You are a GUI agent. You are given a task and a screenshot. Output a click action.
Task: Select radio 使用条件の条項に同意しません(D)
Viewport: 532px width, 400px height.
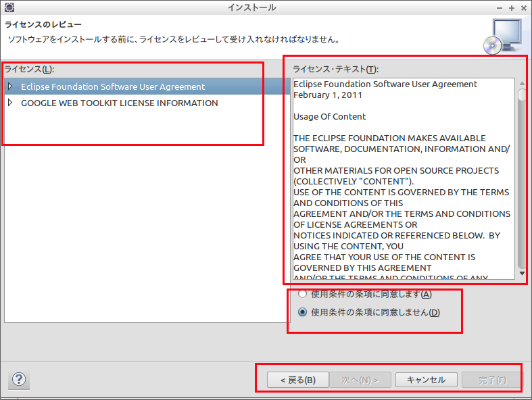[302, 311]
